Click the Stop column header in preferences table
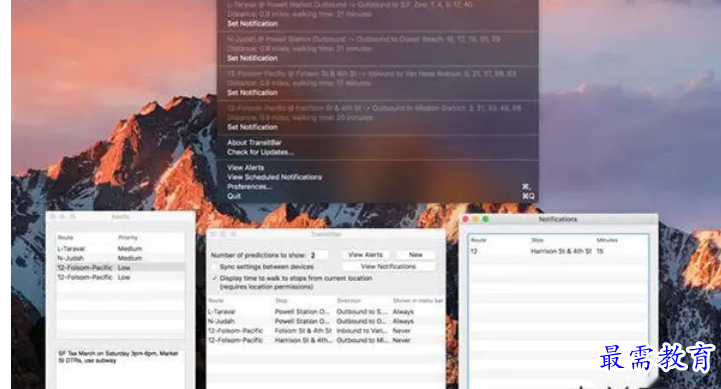The image size is (721, 389). (x=281, y=300)
